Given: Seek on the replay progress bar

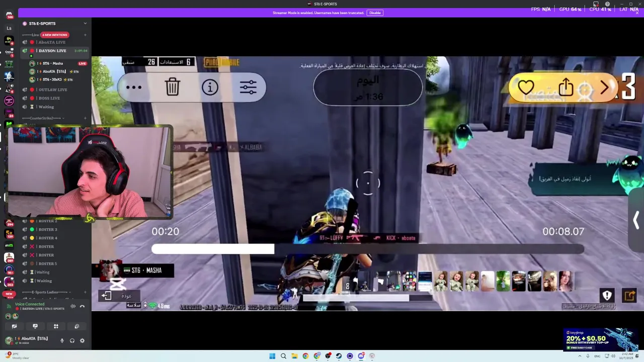Looking at the screenshot, I should (368, 249).
